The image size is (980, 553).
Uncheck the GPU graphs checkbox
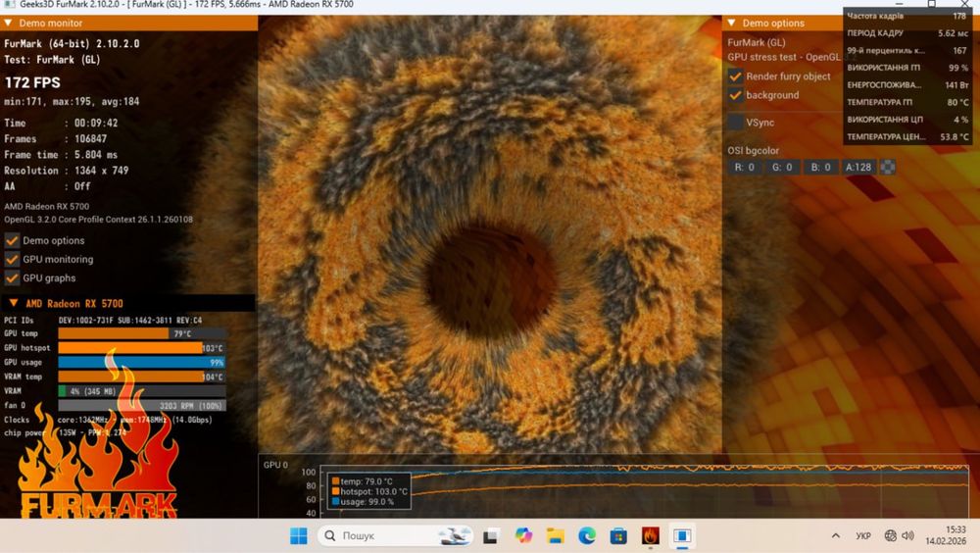pyautogui.click(x=12, y=278)
